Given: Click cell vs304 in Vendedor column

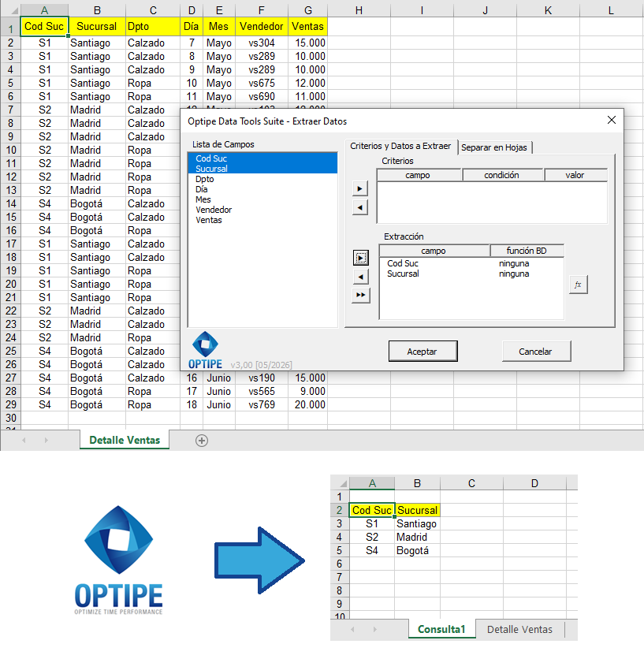Looking at the screenshot, I should [x=262, y=43].
